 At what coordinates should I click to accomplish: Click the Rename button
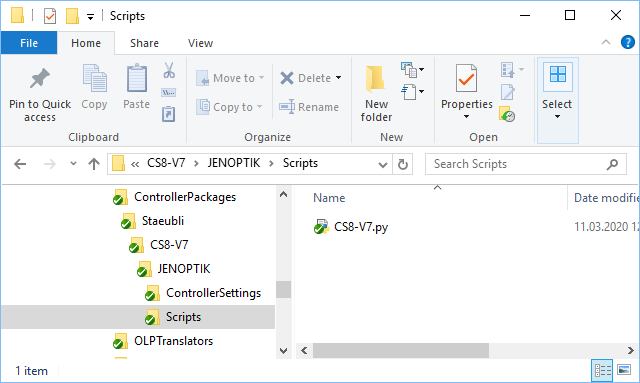[x=309, y=107]
